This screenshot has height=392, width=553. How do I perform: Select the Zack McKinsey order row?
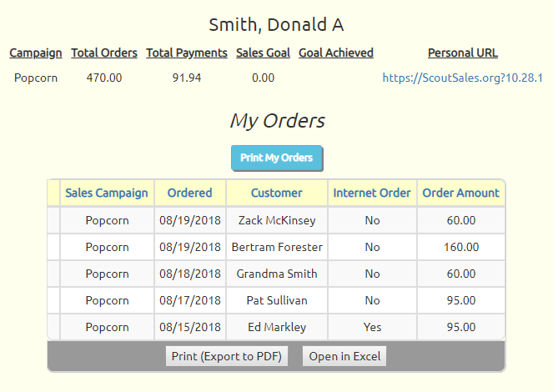pyautogui.click(x=276, y=220)
